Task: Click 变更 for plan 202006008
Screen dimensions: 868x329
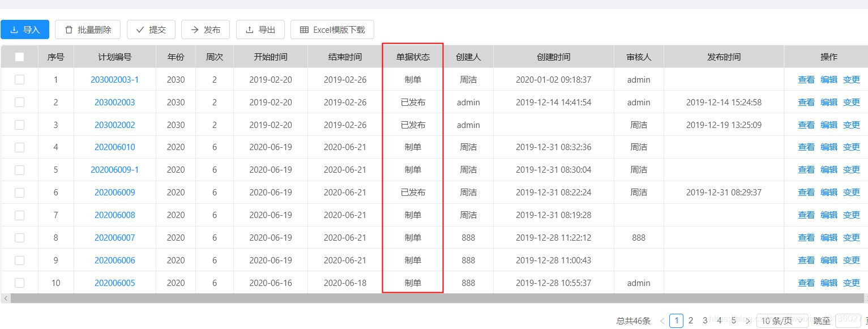Action: coord(852,215)
